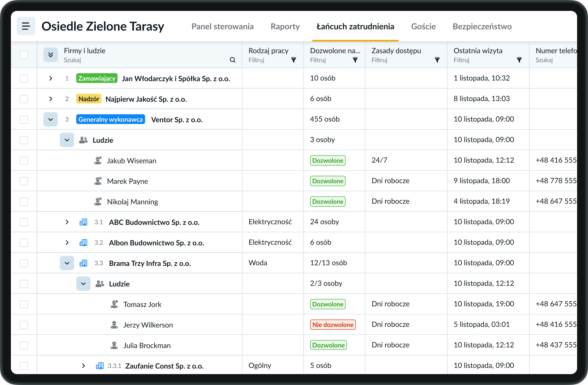Click the Generalny wykonawca tag
The height and width of the screenshot is (385, 588).
[111, 119]
